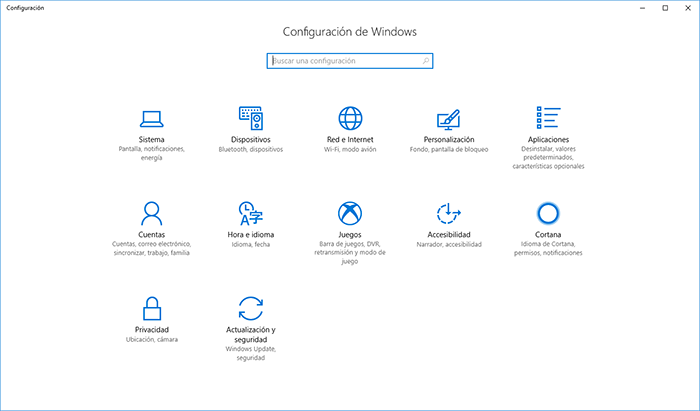Click the 'Juegos' title text
The width and height of the screenshot is (700, 411).
click(x=350, y=235)
